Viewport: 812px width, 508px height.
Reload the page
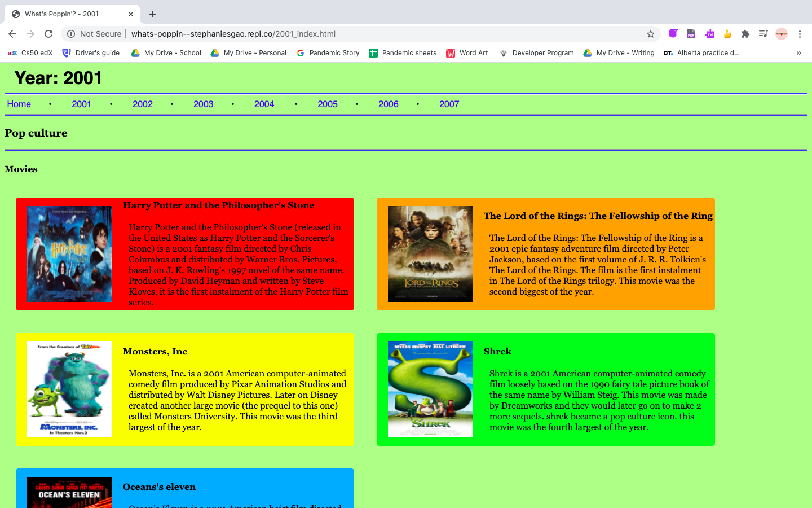coord(48,34)
